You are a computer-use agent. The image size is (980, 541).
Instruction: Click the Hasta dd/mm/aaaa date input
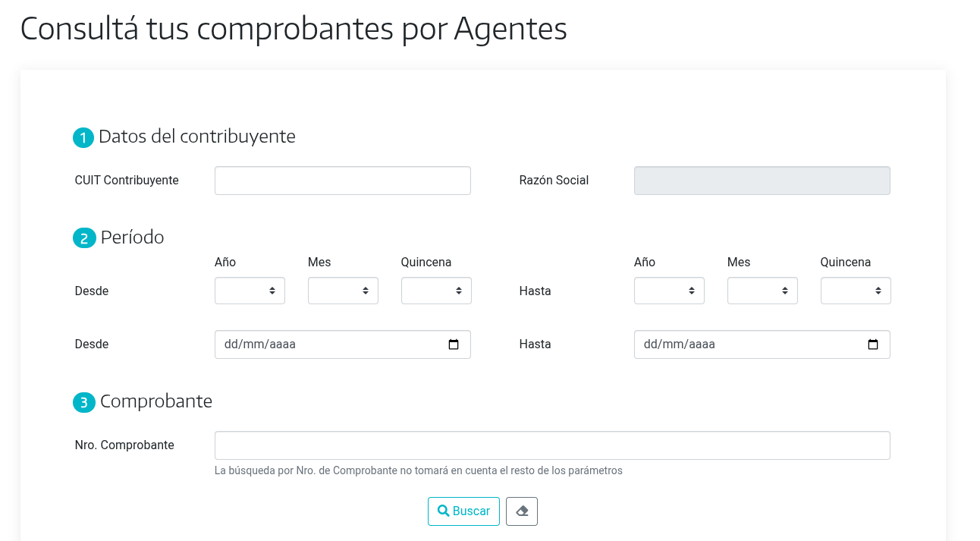pos(747,344)
